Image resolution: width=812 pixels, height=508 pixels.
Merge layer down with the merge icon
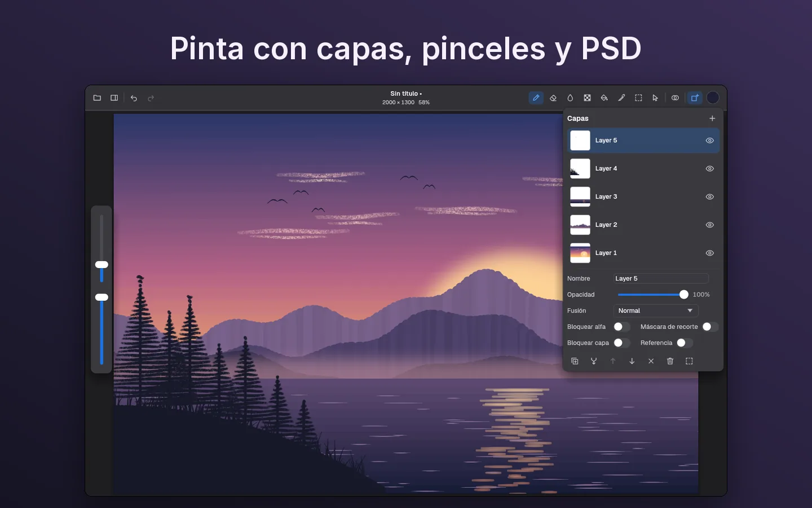pos(594,361)
